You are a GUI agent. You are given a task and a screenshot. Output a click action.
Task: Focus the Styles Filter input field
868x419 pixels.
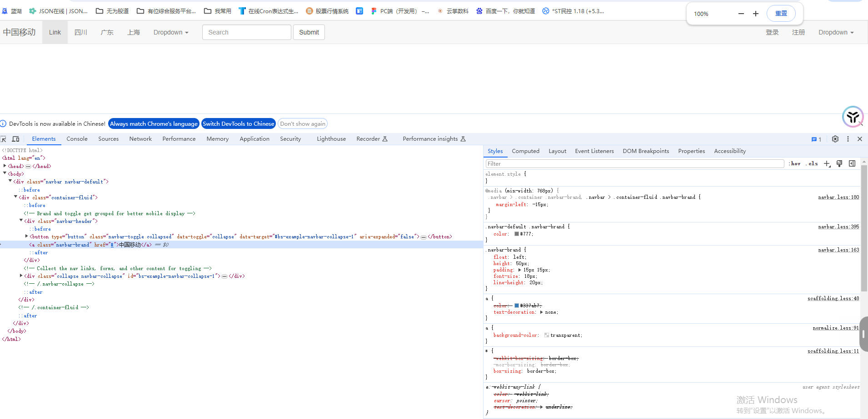tap(635, 164)
